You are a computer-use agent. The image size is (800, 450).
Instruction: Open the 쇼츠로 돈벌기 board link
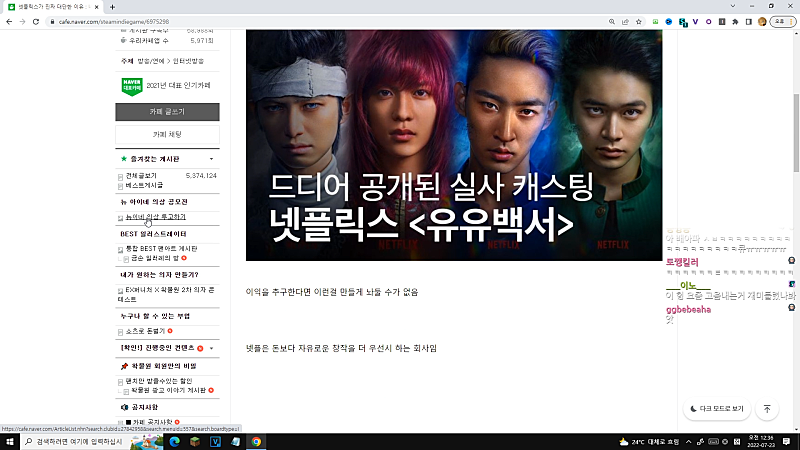point(145,331)
